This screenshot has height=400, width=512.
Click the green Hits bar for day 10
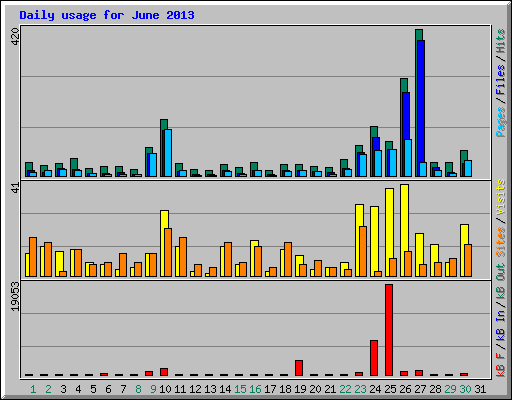click(164, 124)
